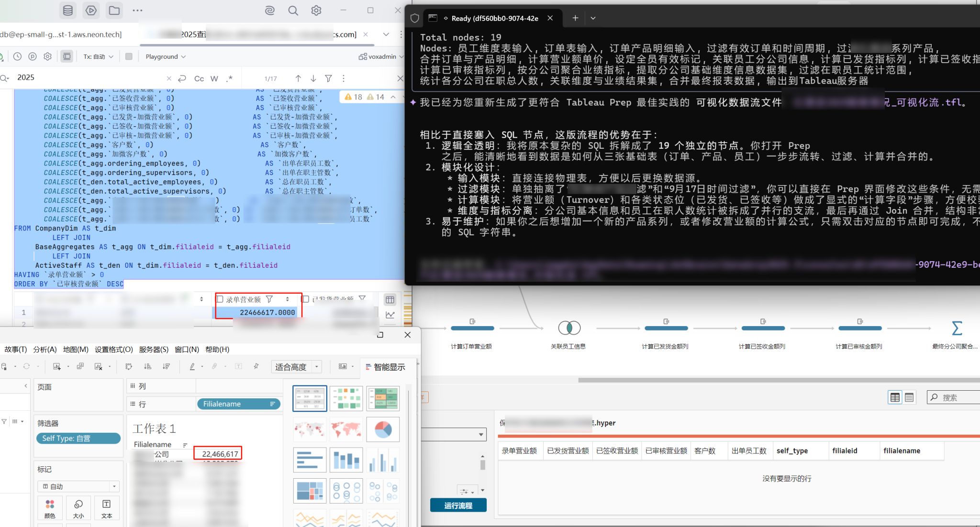Open terminal profile dropdown arrow
The width and height of the screenshot is (980, 527).
click(593, 18)
